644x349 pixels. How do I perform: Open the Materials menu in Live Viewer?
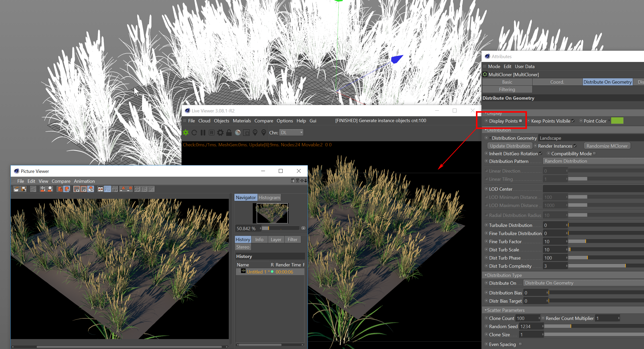pos(242,121)
